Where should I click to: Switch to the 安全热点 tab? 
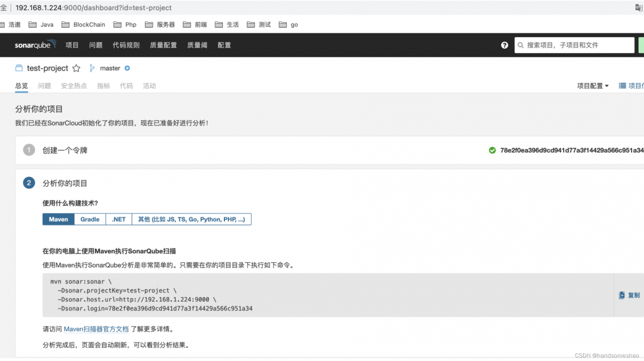(74, 86)
